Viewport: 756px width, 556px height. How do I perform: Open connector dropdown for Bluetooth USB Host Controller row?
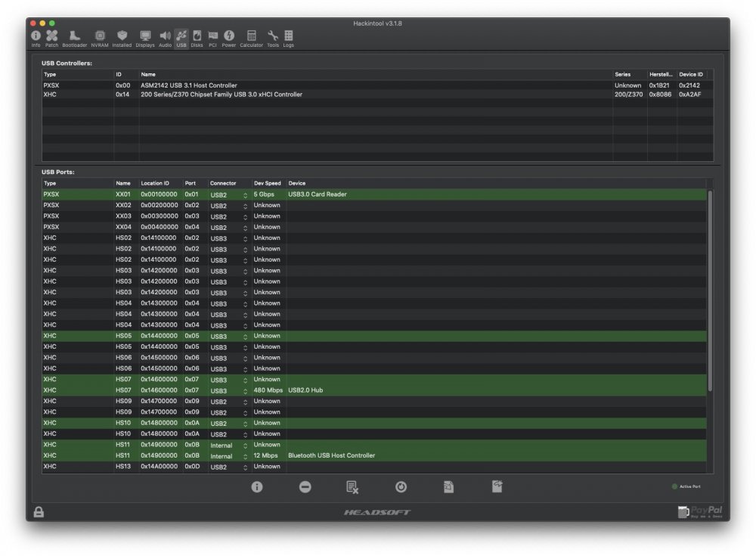[x=229, y=456]
